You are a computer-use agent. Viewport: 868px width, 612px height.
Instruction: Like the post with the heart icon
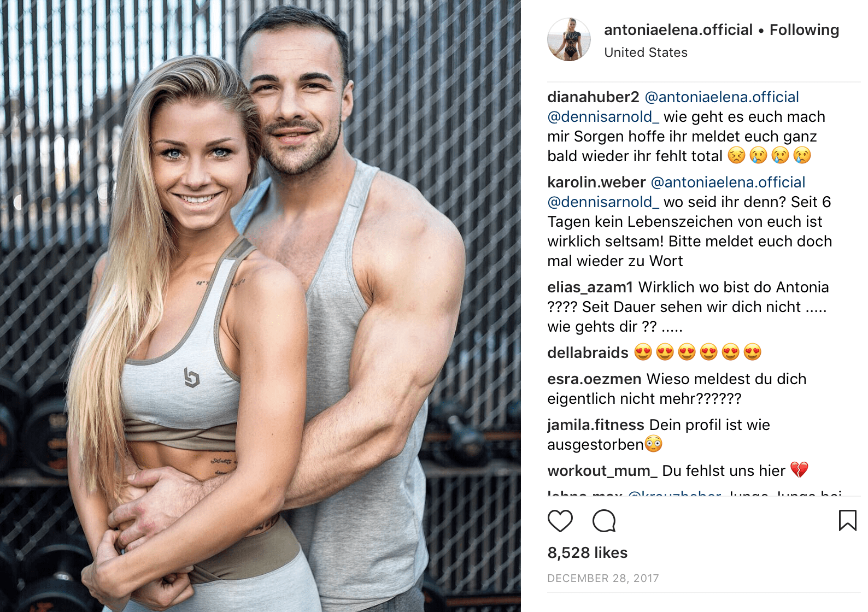tap(560, 521)
